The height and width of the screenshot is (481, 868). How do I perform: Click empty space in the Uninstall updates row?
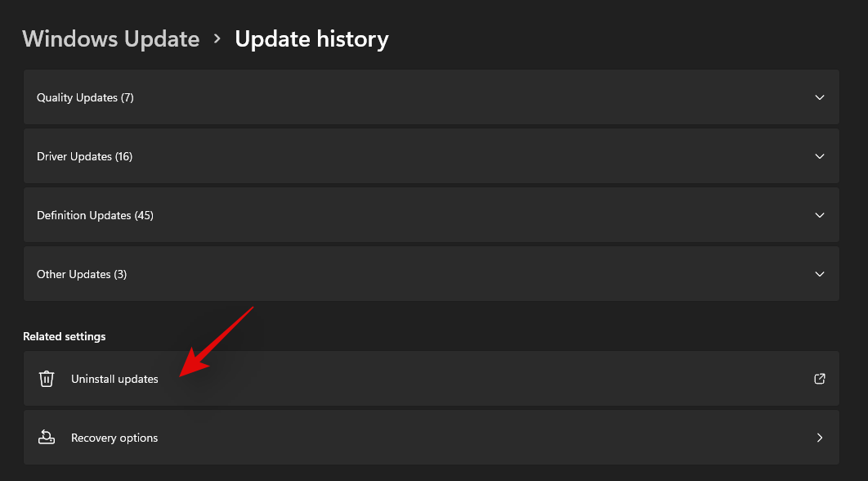pos(490,379)
